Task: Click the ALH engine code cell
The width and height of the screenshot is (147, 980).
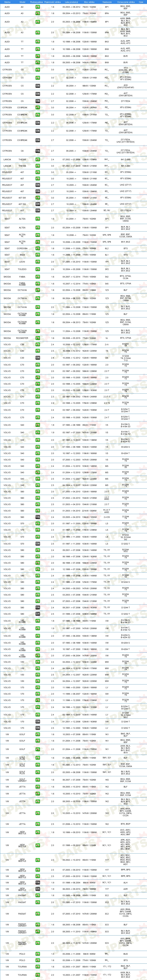Action: pos(126,883)
